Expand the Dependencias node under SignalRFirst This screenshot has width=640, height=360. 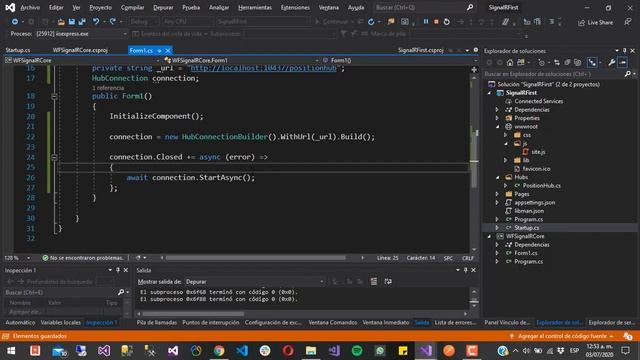(x=497, y=110)
